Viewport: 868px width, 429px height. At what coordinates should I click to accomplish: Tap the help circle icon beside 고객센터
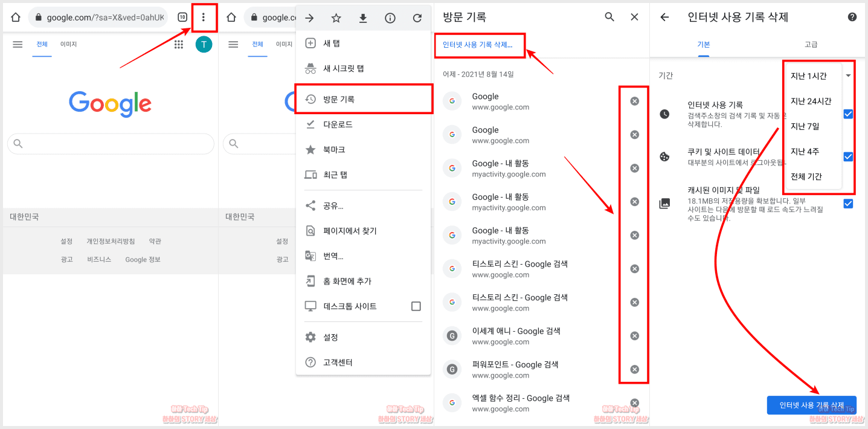pos(310,363)
